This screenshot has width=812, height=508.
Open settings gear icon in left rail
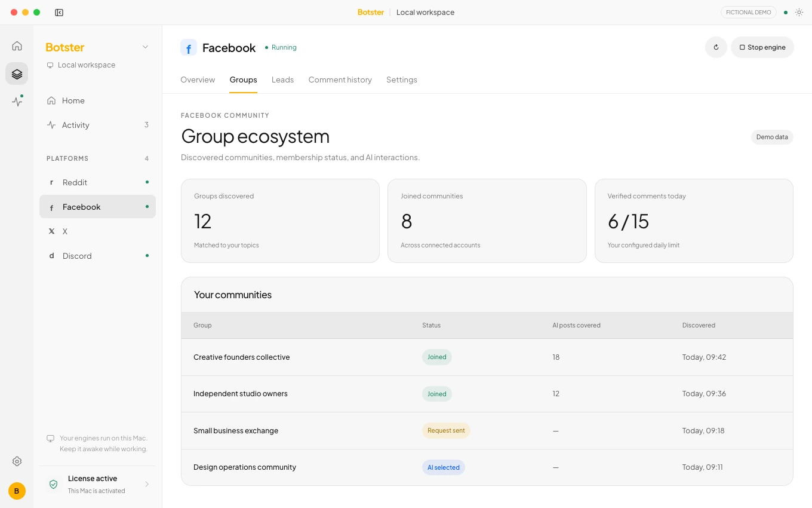[17, 461]
